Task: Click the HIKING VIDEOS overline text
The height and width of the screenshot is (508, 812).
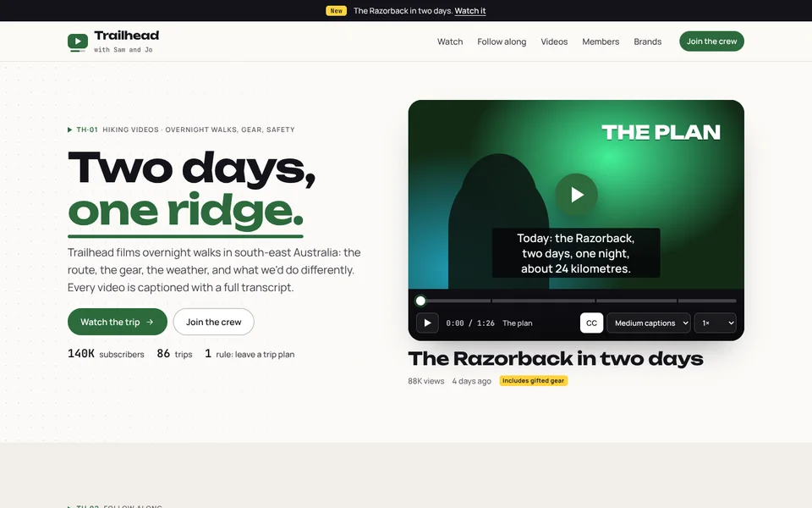Action: point(199,130)
